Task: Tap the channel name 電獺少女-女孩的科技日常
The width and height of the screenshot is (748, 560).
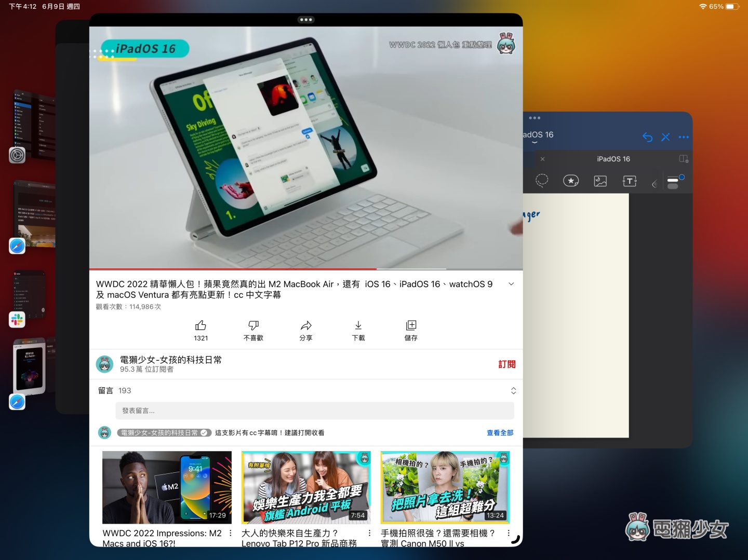Action: pyautogui.click(x=171, y=360)
